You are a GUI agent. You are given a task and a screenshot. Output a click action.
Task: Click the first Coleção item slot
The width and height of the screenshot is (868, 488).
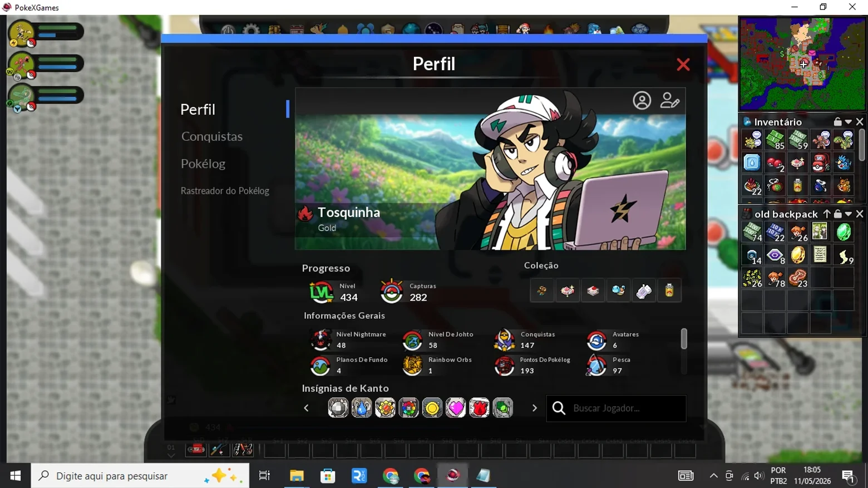click(x=542, y=290)
